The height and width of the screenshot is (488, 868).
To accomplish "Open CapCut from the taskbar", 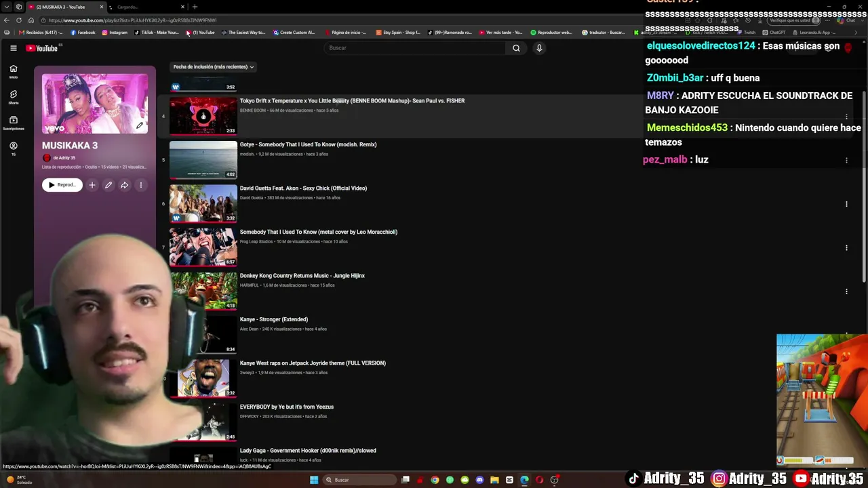I will coord(509,480).
